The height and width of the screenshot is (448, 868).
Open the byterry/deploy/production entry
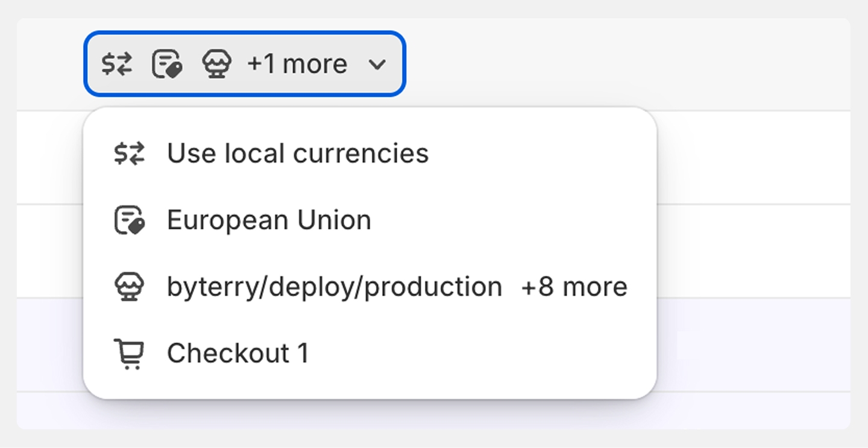(335, 287)
